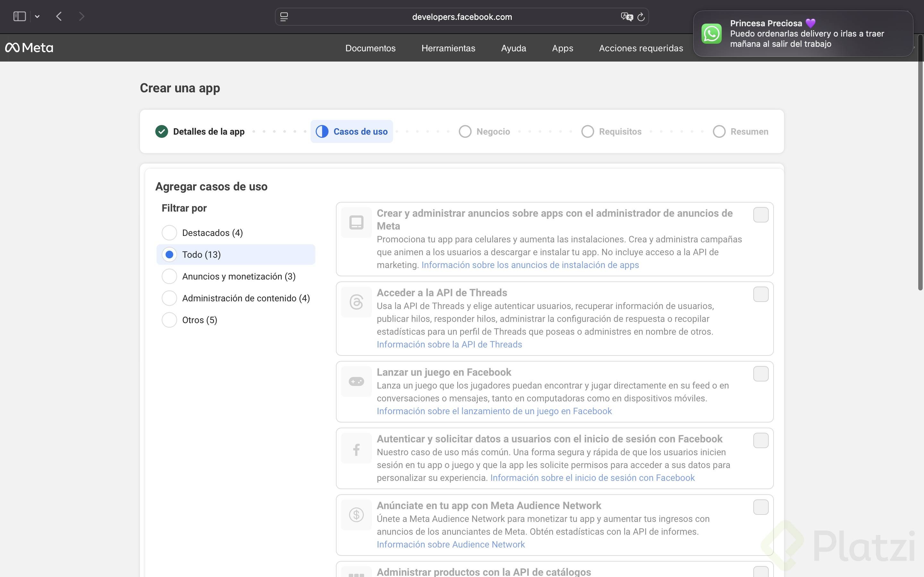The height and width of the screenshot is (577, 924).
Task: Expand the sidebar dropdown chevron
Action: 37,16
